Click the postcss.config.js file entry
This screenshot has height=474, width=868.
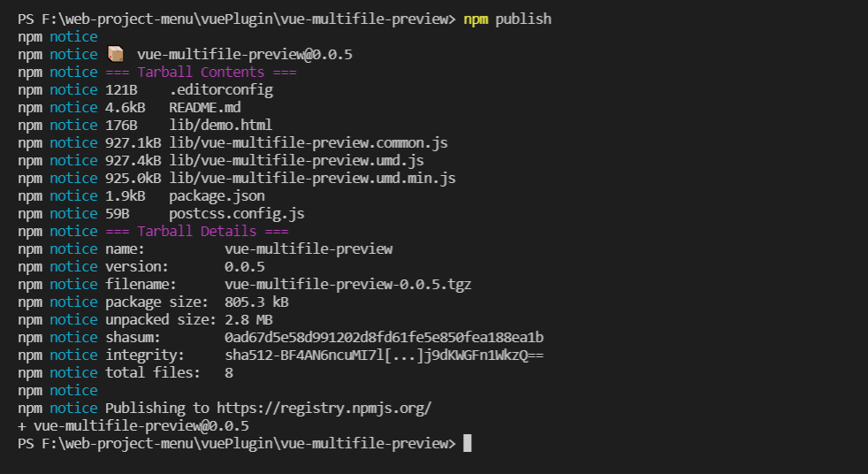(x=237, y=213)
